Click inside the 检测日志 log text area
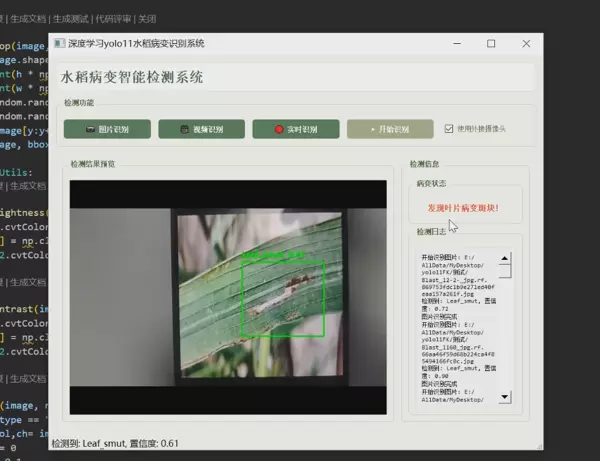This screenshot has height=461, width=600. 457,330
